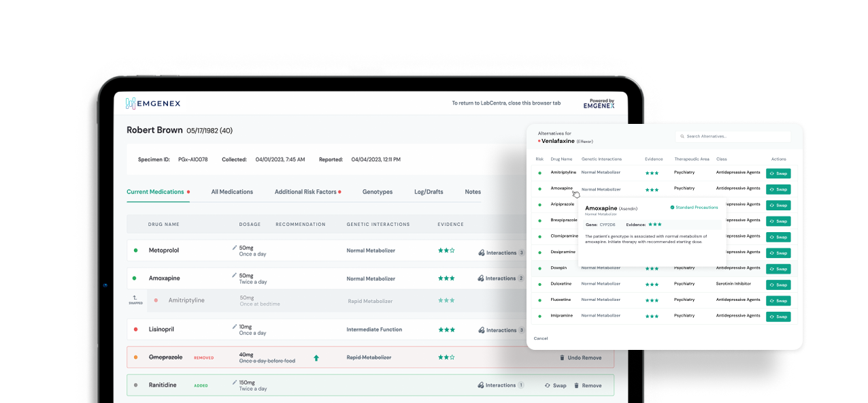The height and width of the screenshot is (403, 868).
Task: Swap to Duloxetine in Alternatives panel
Action: click(x=778, y=285)
